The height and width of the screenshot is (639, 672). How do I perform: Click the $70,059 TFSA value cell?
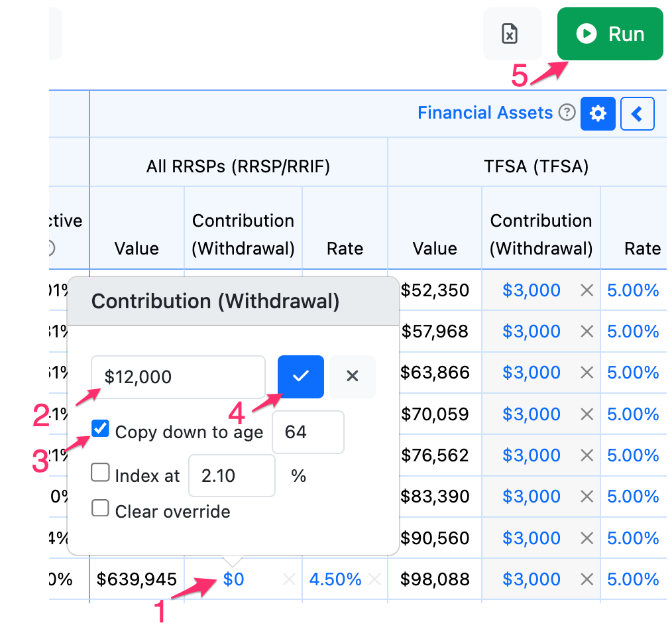click(x=435, y=414)
